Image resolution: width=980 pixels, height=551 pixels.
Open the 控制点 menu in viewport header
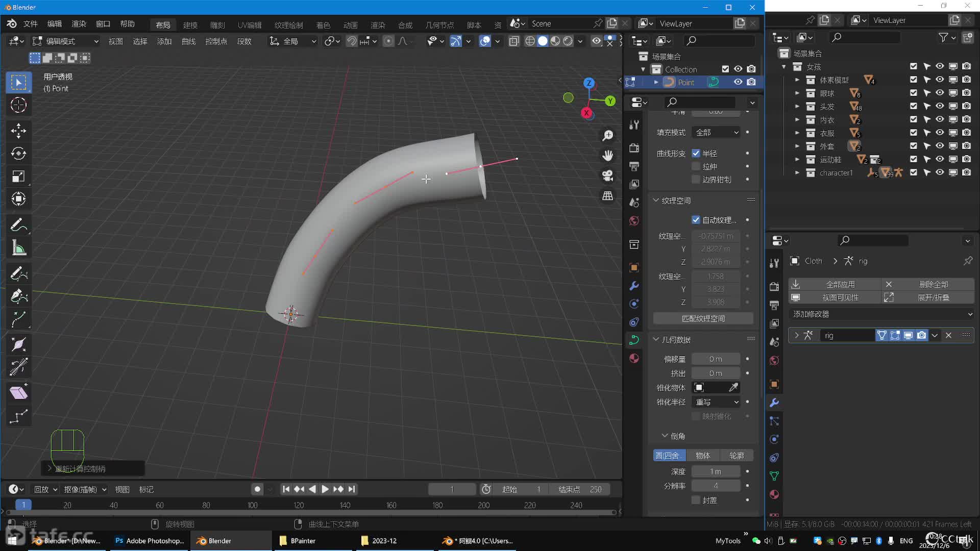click(216, 41)
